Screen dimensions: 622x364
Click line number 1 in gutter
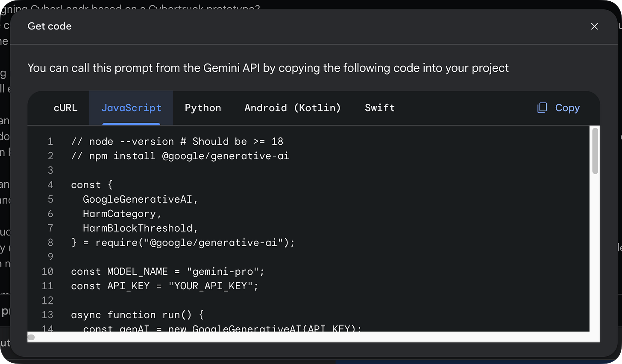[50, 142]
